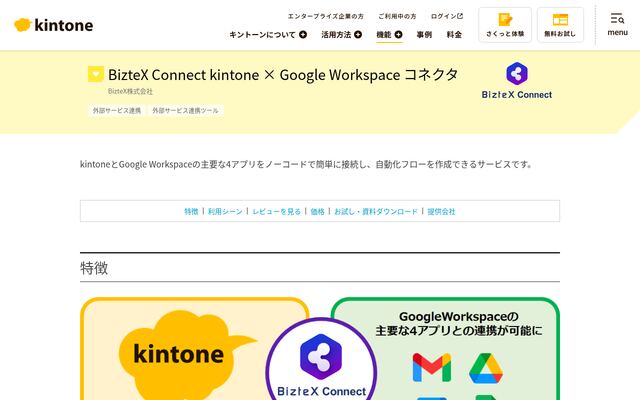Open the 事例 page

click(424, 35)
